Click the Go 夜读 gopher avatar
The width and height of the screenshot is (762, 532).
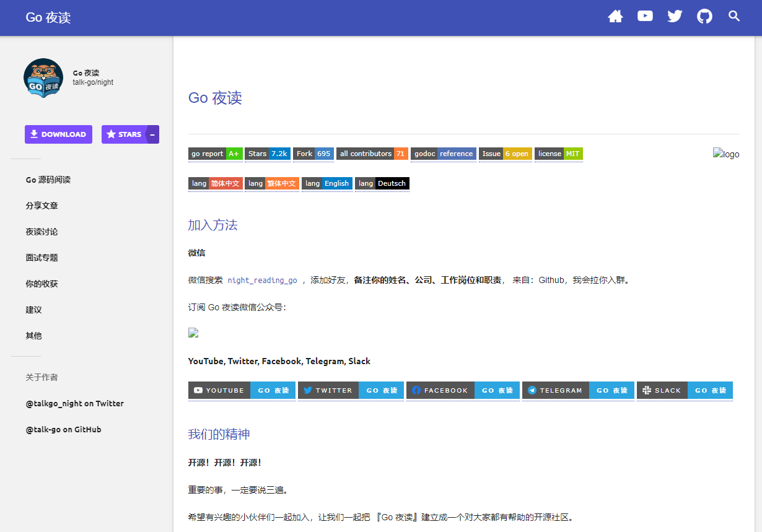point(43,78)
